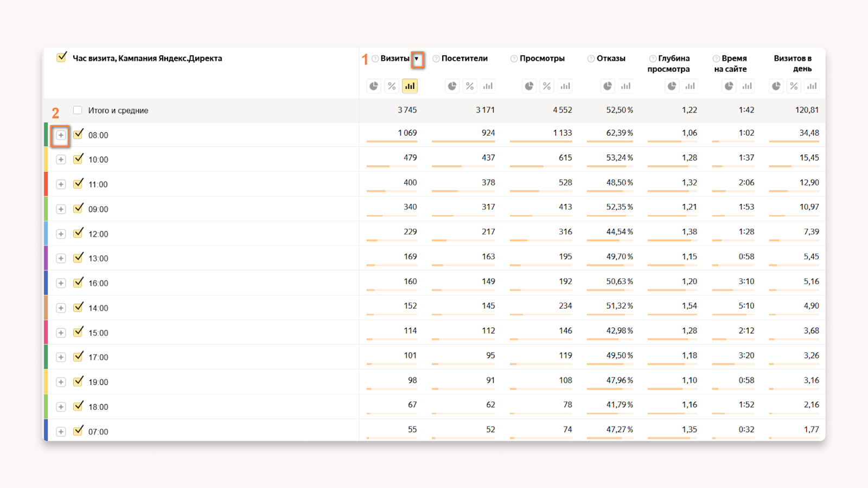
Task: Uncheck the 10:00 row checkbox
Action: [78, 158]
